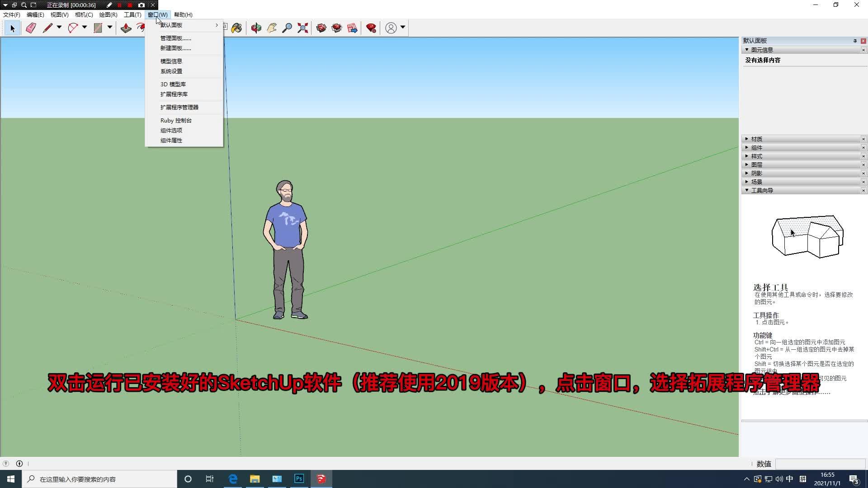Open File Explorer from the taskbar
This screenshot has width=868, height=488.
(255, 479)
